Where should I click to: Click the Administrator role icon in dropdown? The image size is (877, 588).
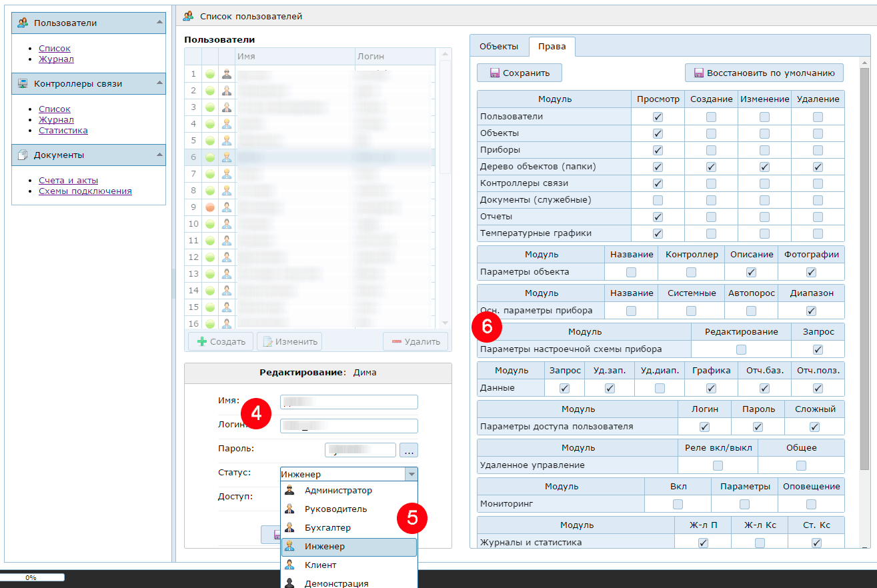point(289,491)
